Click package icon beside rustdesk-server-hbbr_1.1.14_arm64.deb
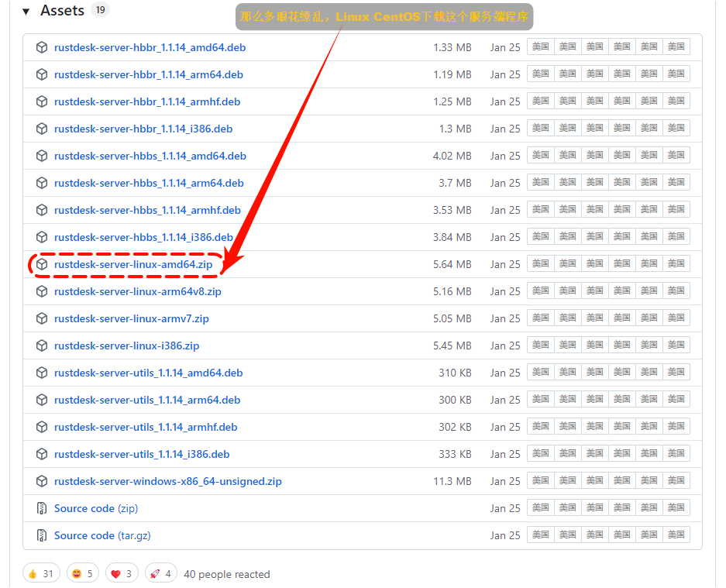Screen dimensions: 726x588 click(x=42, y=74)
